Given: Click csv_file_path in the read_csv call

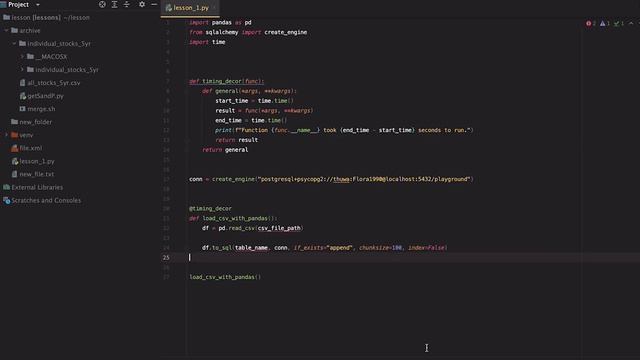Looking at the screenshot, I should pos(279,228).
